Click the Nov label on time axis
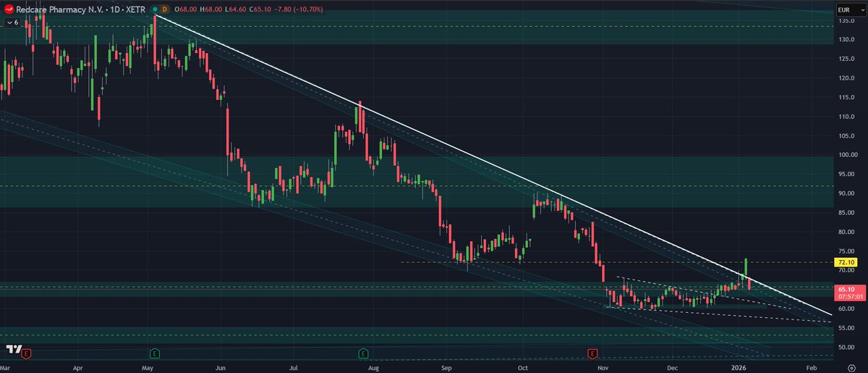Image resolution: width=868 pixels, height=373 pixels. [602, 367]
